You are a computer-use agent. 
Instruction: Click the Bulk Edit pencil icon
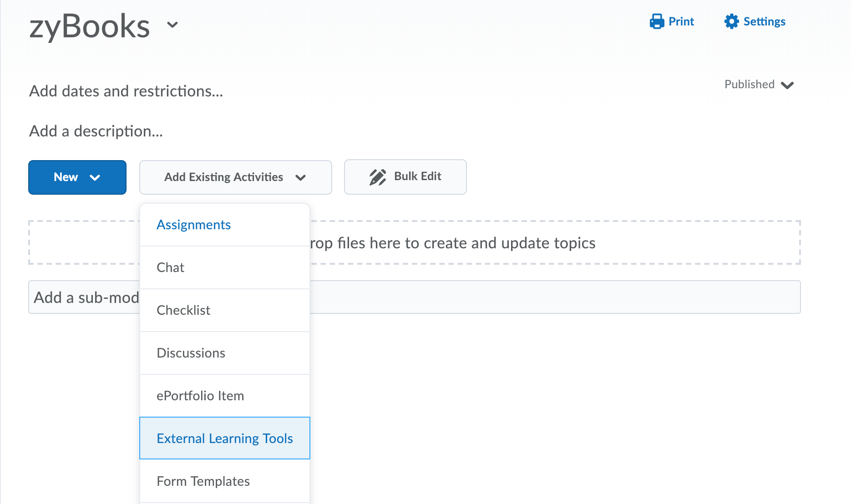pos(378,177)
